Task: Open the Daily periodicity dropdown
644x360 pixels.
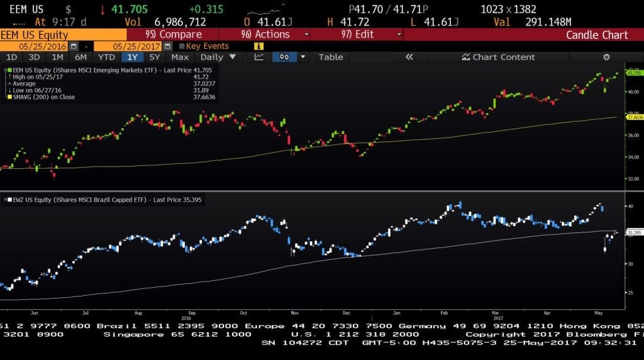Action: pyautogui.click(x=218, y=57)
